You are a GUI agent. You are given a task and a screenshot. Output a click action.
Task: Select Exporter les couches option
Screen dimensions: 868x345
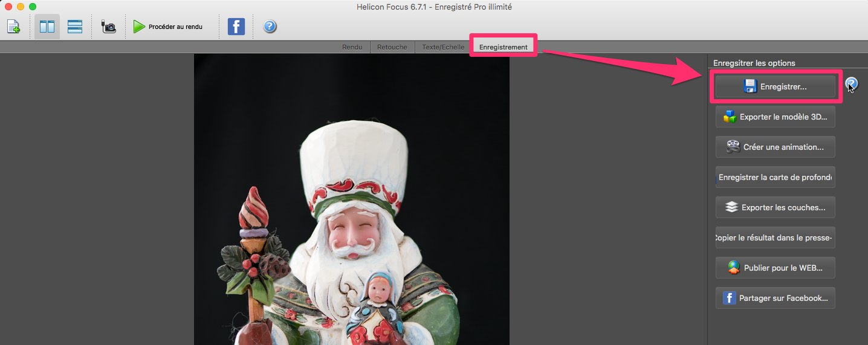pos(775,207)
